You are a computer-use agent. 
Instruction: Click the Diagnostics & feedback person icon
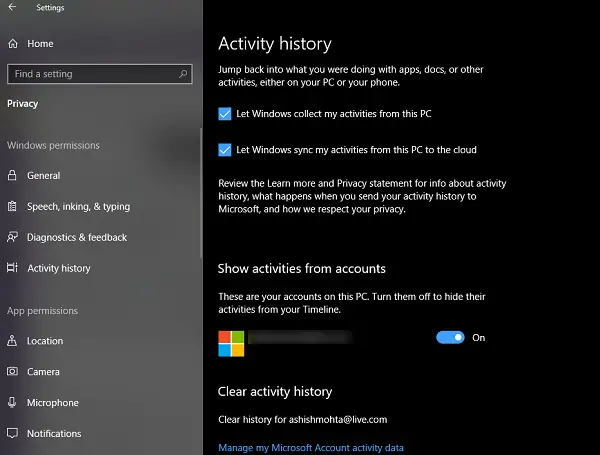coord(12,237)
